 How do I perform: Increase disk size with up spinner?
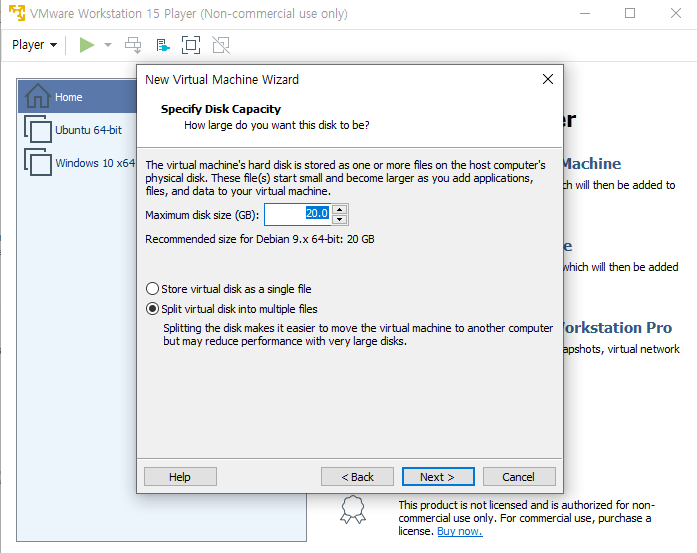pos(340,209)
